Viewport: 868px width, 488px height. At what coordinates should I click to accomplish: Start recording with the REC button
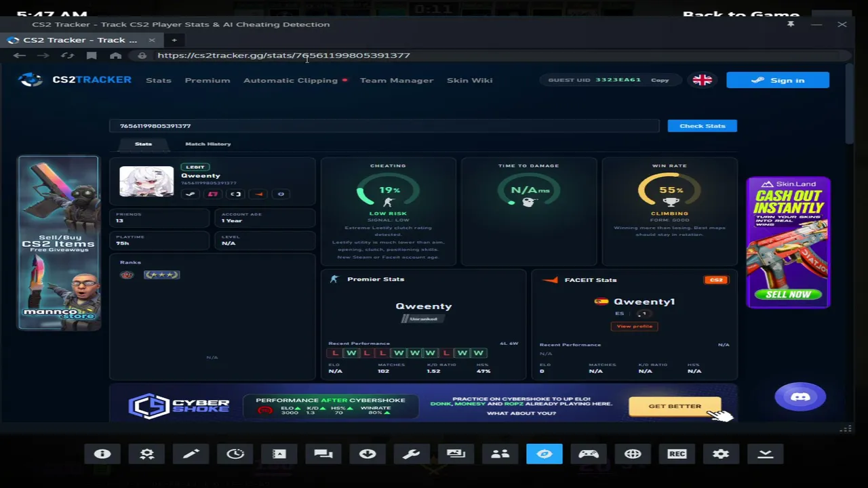pyautogui.click(x=677, y=454)
